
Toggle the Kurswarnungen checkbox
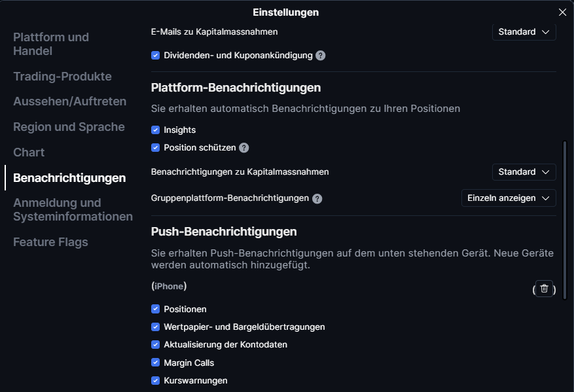[x=156, y=380]
